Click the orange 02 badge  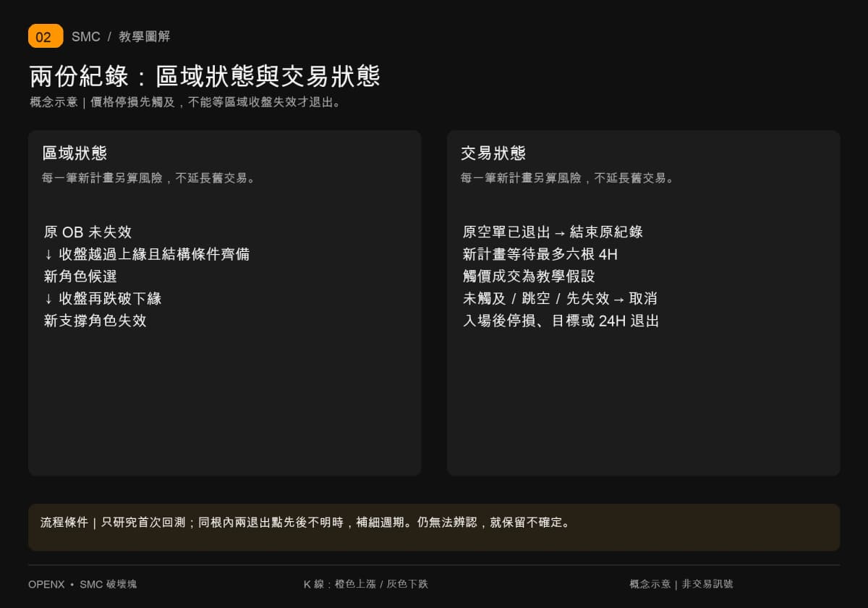tap(46, 36)
